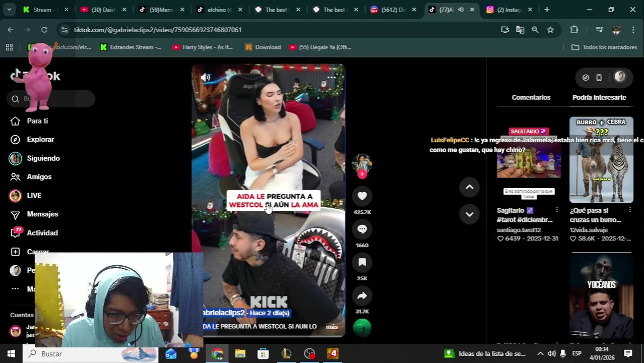Expand tab search chevron

(x=8, y=10)
